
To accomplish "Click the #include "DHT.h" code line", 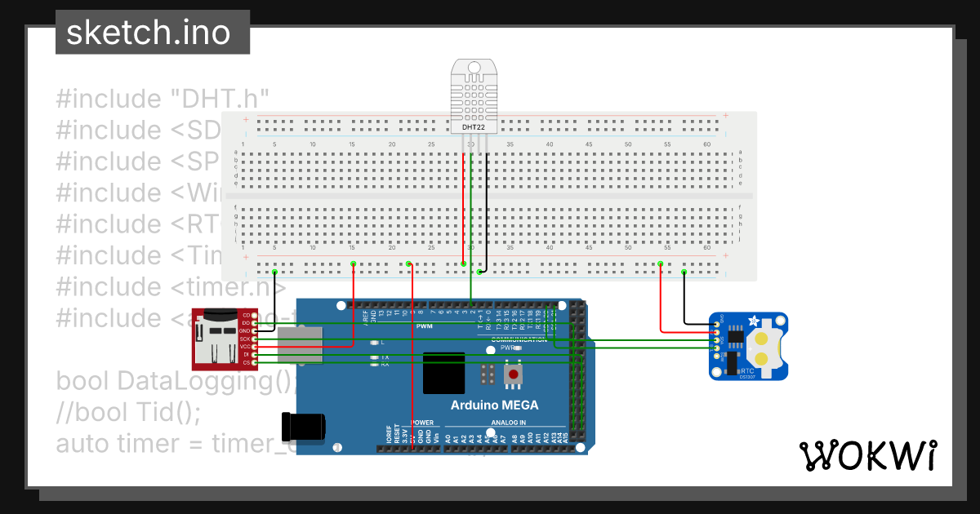I will 163,98.
